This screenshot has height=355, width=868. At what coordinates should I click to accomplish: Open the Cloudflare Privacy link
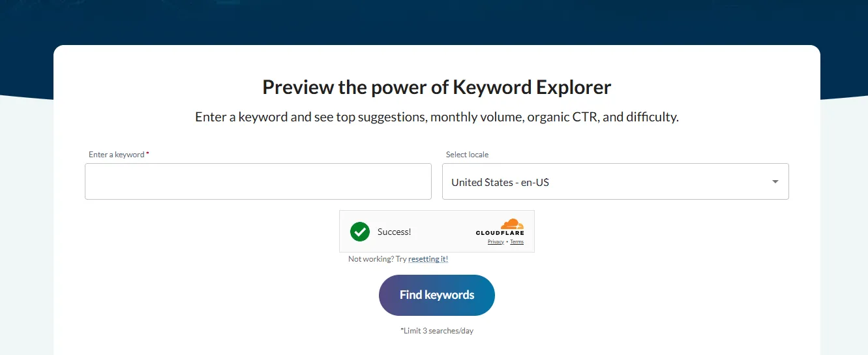pos(496,242)
